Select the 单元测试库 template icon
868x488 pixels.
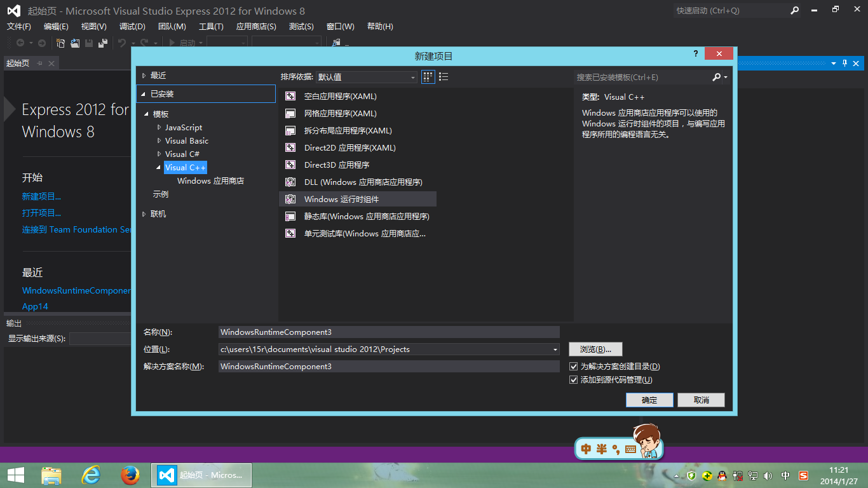pos(290,233)
